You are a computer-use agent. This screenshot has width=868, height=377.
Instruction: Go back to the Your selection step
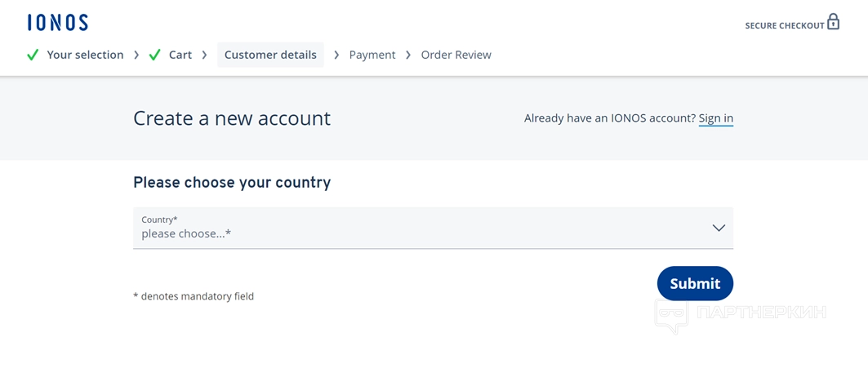[x=85, y=55]
